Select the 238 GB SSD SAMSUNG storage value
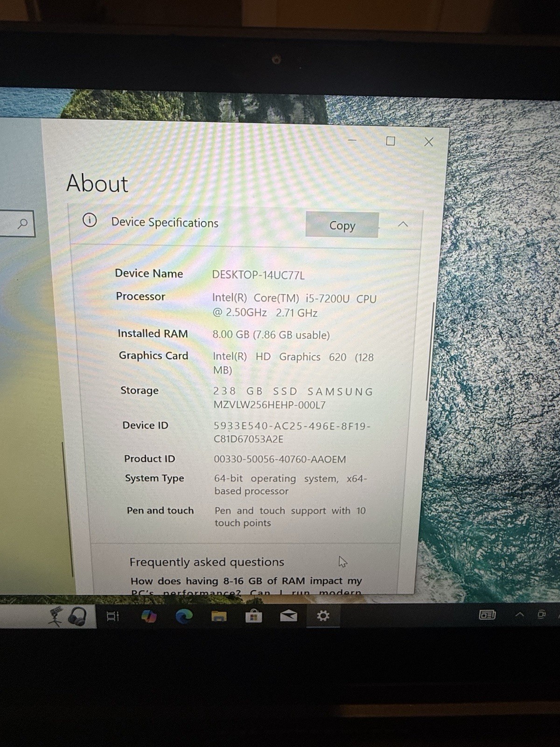 (293, 398)
